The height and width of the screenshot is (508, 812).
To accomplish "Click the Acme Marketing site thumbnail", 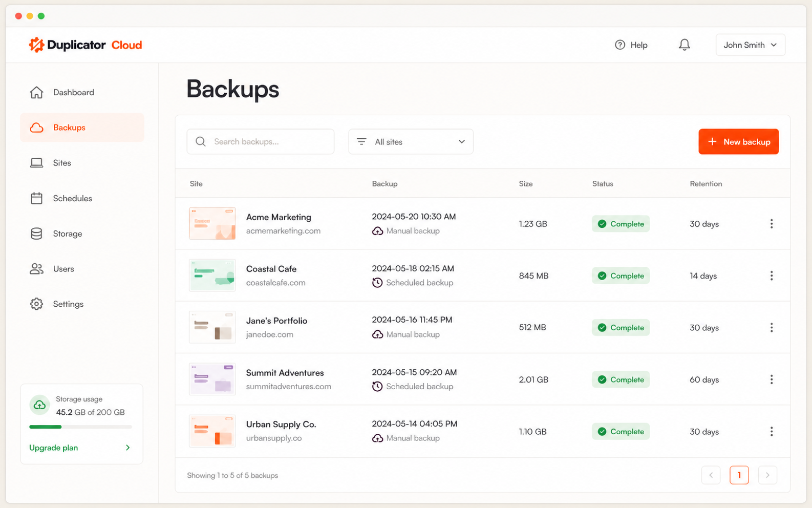I will click(x=212, y=223).
